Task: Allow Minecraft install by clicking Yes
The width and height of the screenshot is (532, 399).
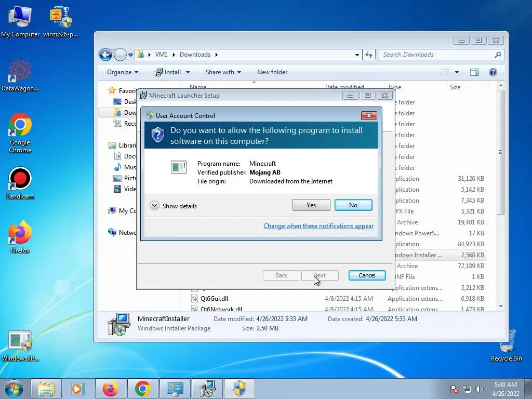Action: [311, 205]
